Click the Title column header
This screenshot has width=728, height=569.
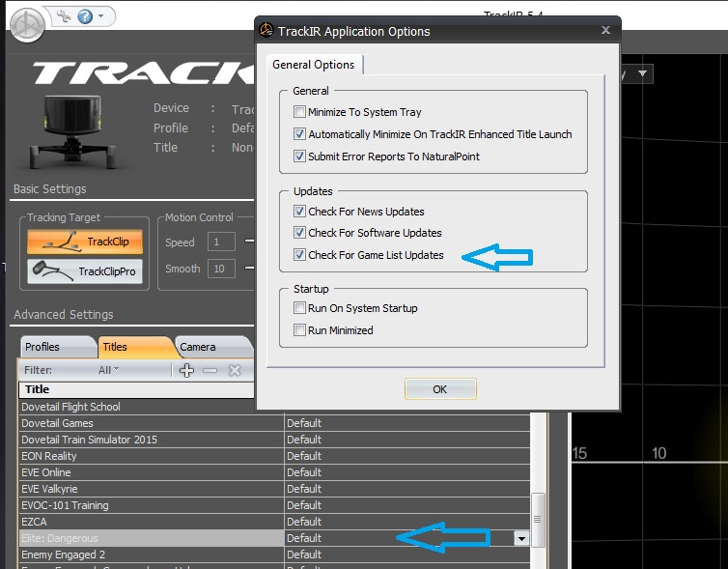coord(136,389)
